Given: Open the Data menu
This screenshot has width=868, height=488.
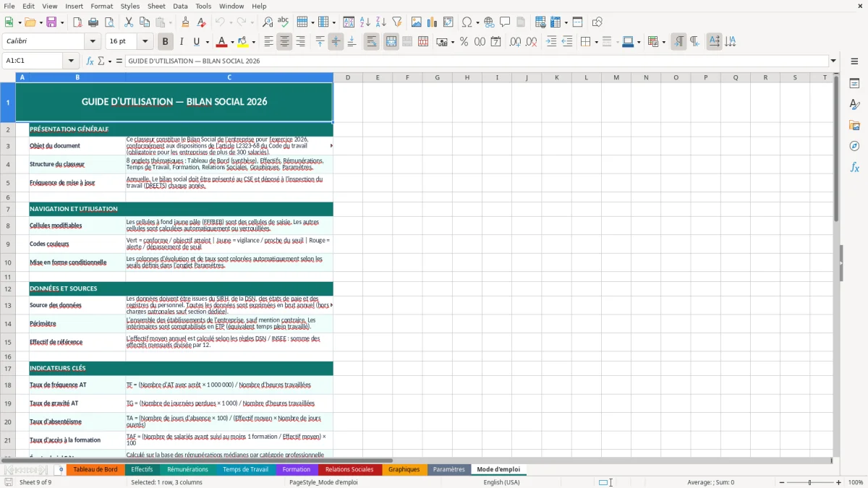Looking at the screenshot, I should (180, 6).
